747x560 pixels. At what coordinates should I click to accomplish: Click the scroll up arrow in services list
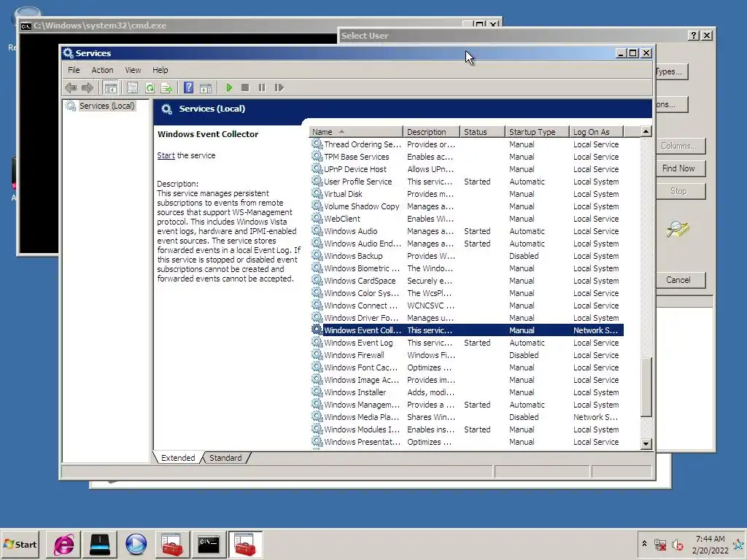click(x=646, y=131)
